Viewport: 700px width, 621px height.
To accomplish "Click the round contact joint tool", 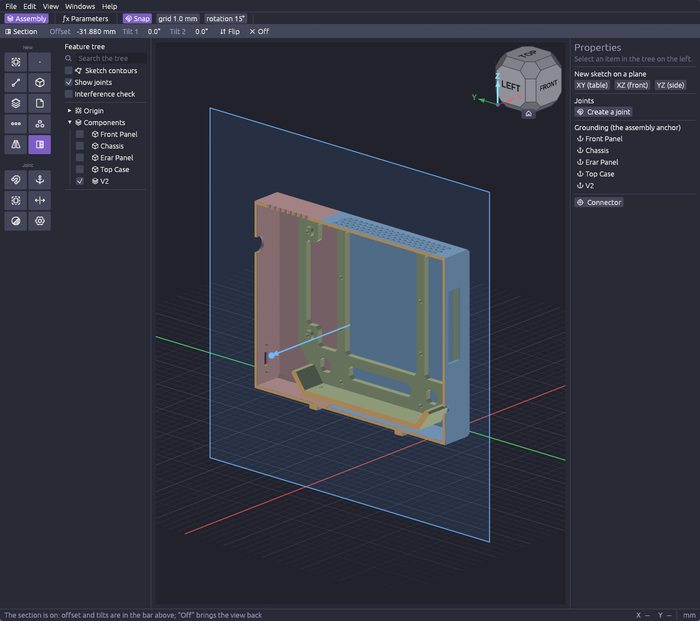I will [x=16, y=221].
